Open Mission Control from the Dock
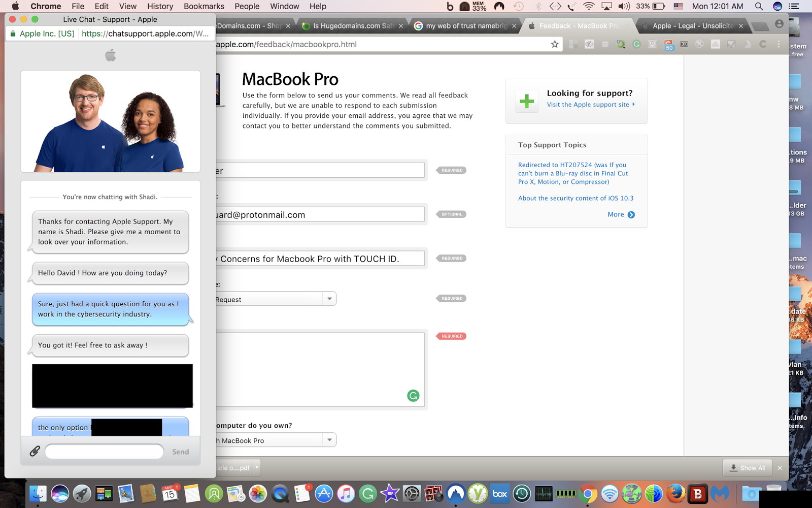This screenshot has height=508, width=812. 104,493
